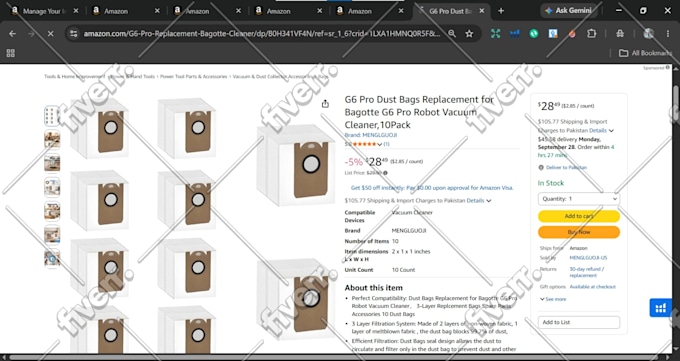Click Deliver to Pakistan location link
Viewport: 680px width, 361px height.
pos(566,167)
